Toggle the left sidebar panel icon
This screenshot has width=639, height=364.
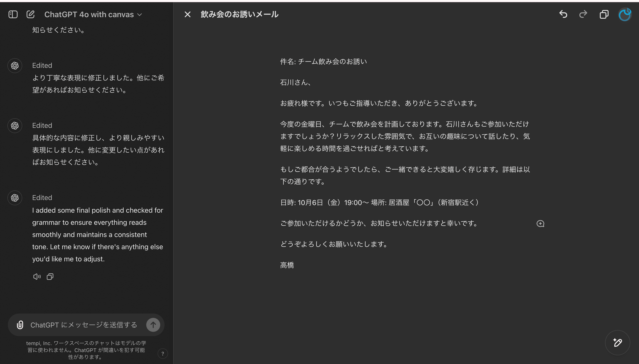13,15
